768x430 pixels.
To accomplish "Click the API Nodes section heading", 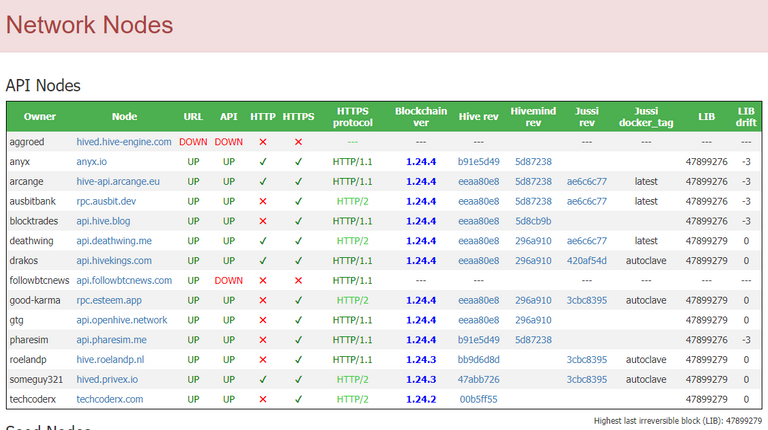I will pyautogui.click(x=43, y=85).
